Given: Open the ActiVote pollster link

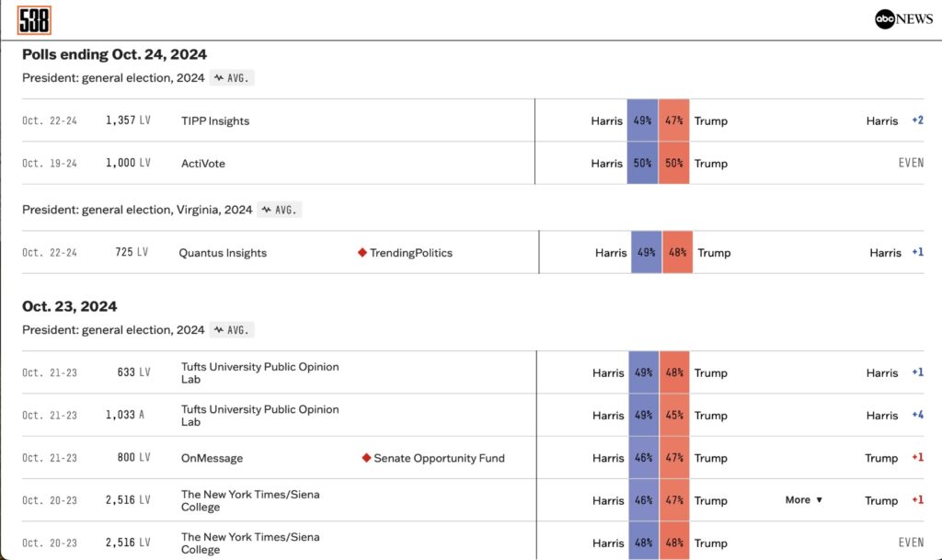Looking at the screenshot, I should (x=203, y=164).
